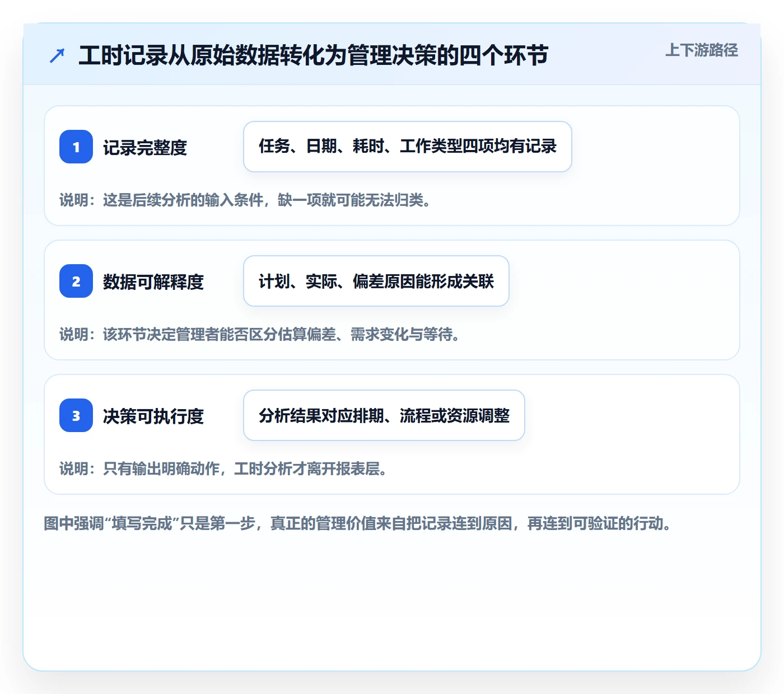This screenshot has height=694, width=784.
Task: Click the 计划、实际、偏差原因能形成关联 box
Action: coord(376,281)
